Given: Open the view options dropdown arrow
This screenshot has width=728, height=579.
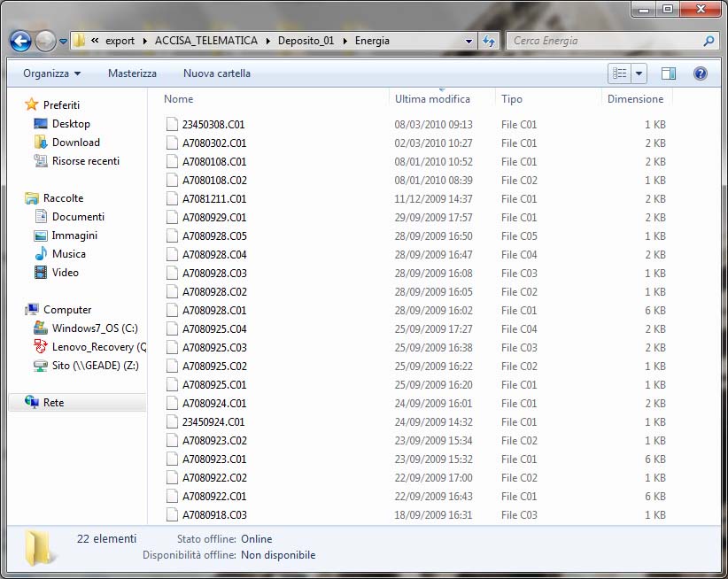Looking at the screenshot, I should pos(639,73).
